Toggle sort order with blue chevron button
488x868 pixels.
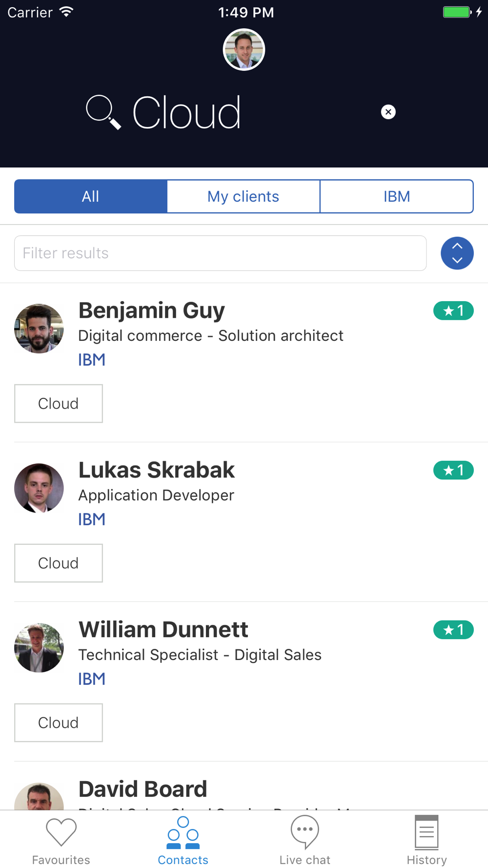[457, 253]
